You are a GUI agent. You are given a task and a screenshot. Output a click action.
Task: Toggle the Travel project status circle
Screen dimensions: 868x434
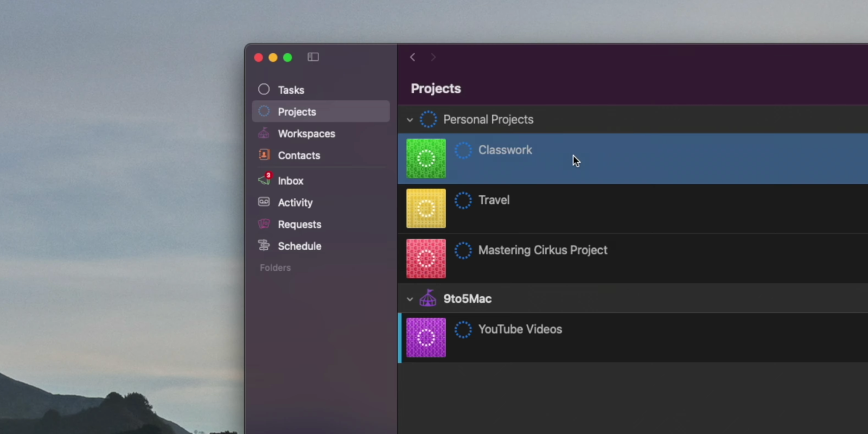[463, 200]
